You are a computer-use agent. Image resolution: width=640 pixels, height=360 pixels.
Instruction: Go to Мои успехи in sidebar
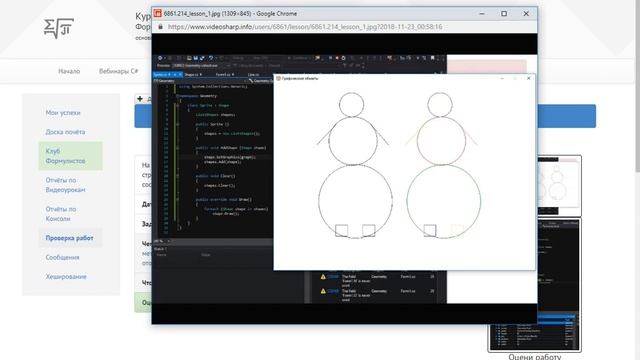coord(63,113)
